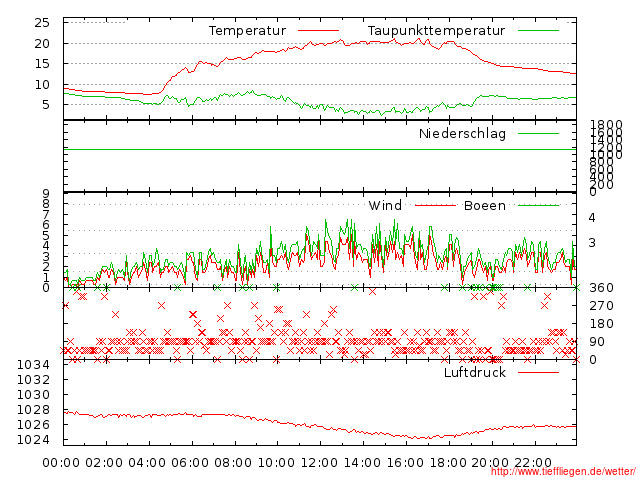Select the Luftdruck legend label
The height and width of the screenshot is (480, 640).
click(475, 373)
